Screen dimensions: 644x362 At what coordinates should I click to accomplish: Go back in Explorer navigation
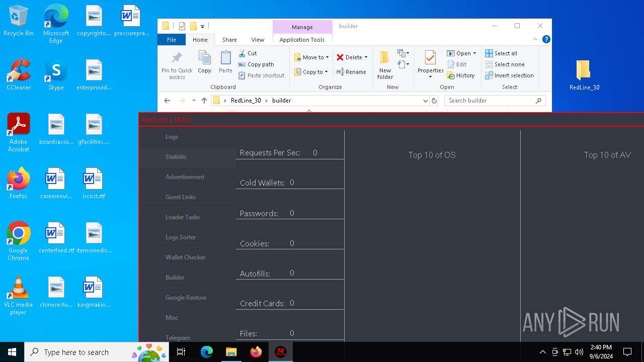167,101
